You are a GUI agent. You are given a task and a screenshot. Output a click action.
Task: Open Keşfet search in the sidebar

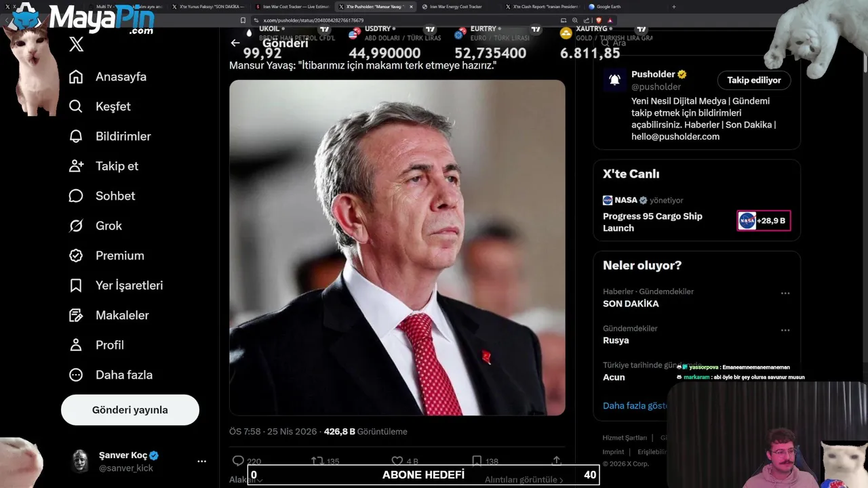click(76, 106)
